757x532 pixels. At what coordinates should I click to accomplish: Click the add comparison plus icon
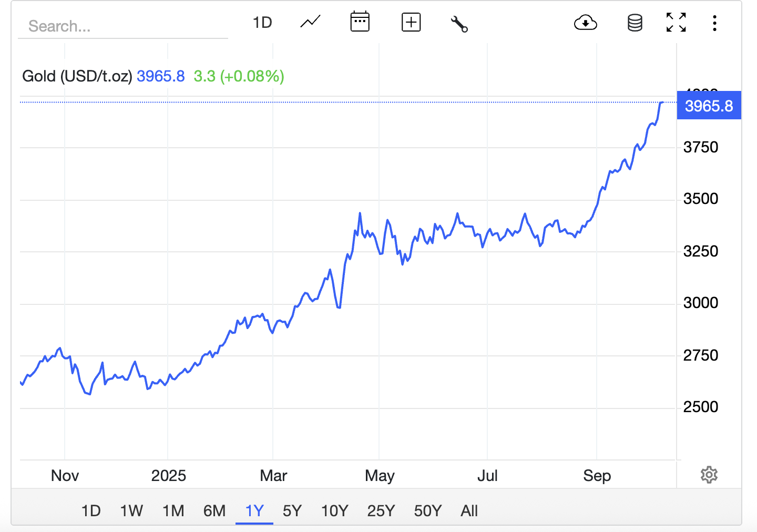411,23
